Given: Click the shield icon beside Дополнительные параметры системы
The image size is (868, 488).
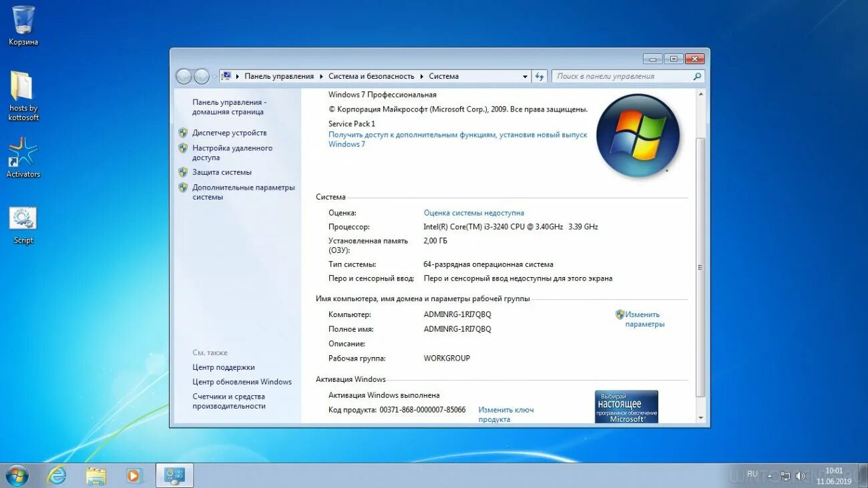Looking at the screenshot, I should click(x=183, y=187).
